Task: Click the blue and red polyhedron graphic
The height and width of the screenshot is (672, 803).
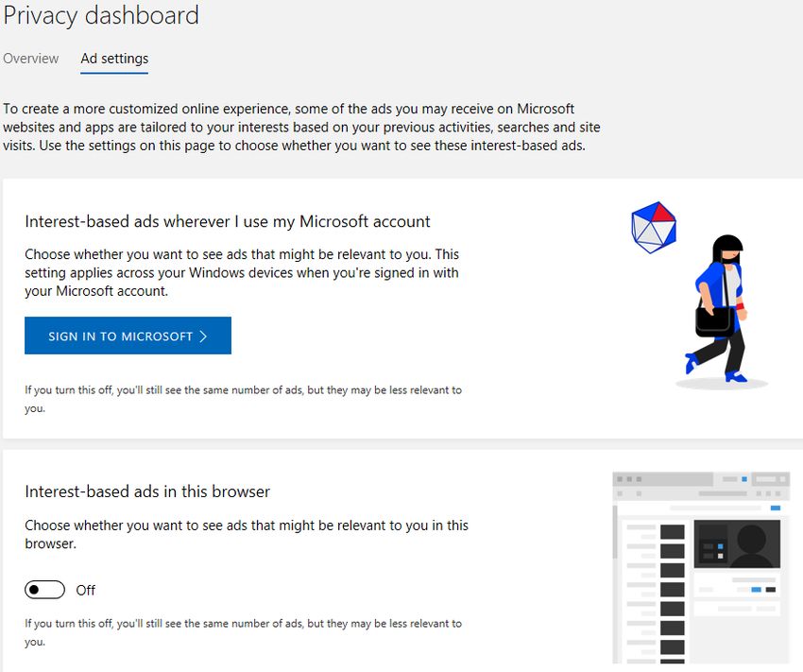Action: pyautogui.click(x=654, y=228)
